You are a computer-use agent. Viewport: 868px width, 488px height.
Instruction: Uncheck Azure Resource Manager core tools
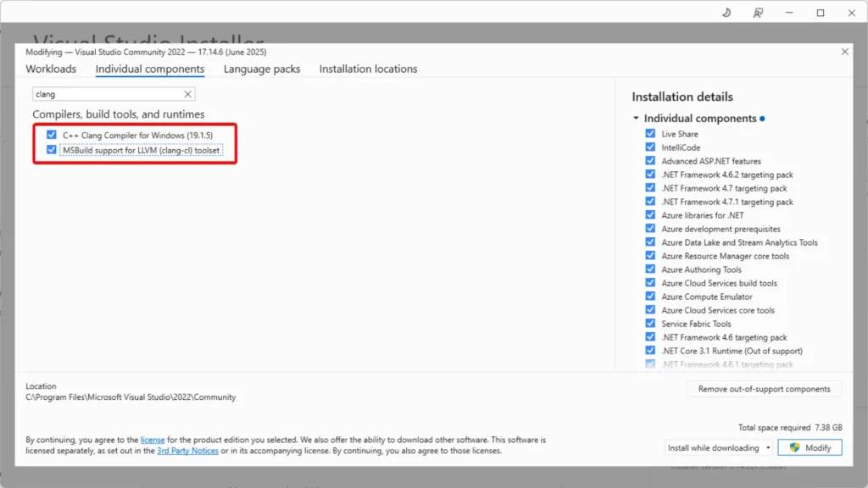[650, 256]
